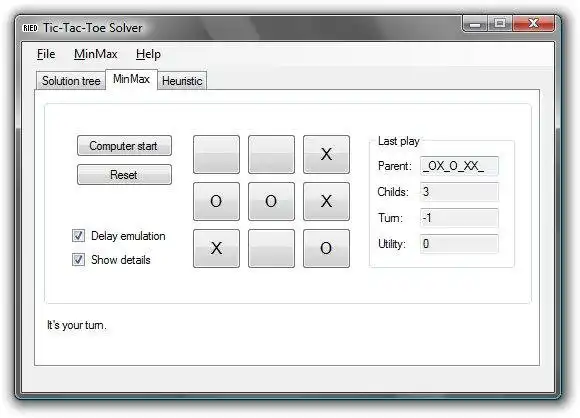Click the top-right X cell
Viewport: 580px width, 418px height.
click(x=326, y=154)
